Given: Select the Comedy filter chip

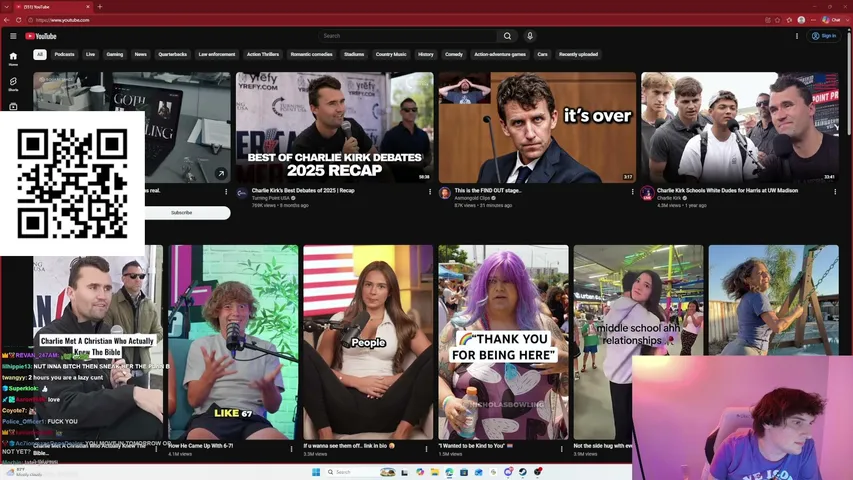Looking at the screenshot, I should pos(454,54).
